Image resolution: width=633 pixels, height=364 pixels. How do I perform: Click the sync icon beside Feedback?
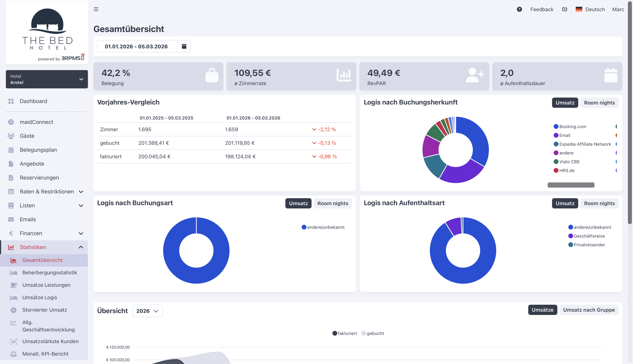pos(564,9)
